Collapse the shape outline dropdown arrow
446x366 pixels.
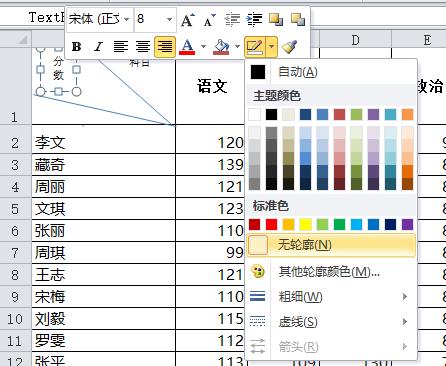(272, 47)
